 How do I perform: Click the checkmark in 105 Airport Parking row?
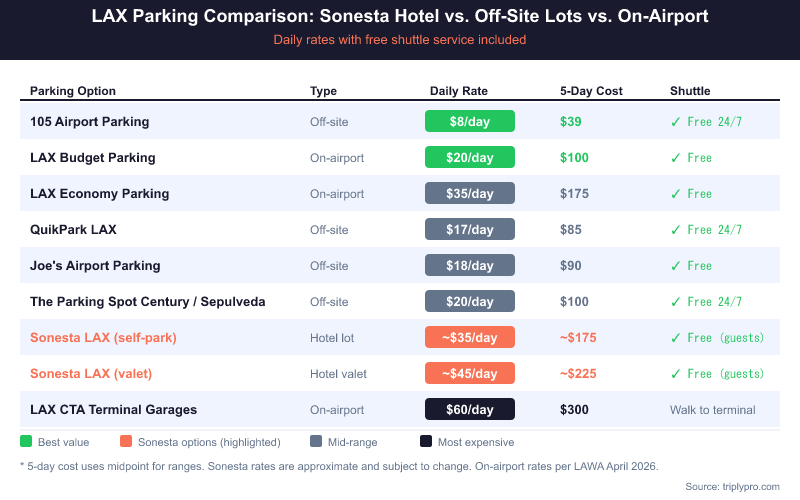[x=676, y=121]
